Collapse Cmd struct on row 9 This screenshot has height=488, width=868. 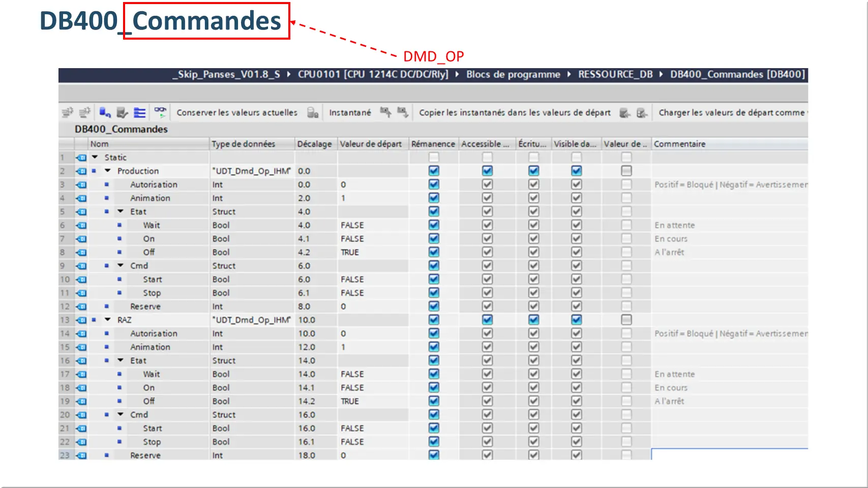click(x=121, y=265)
